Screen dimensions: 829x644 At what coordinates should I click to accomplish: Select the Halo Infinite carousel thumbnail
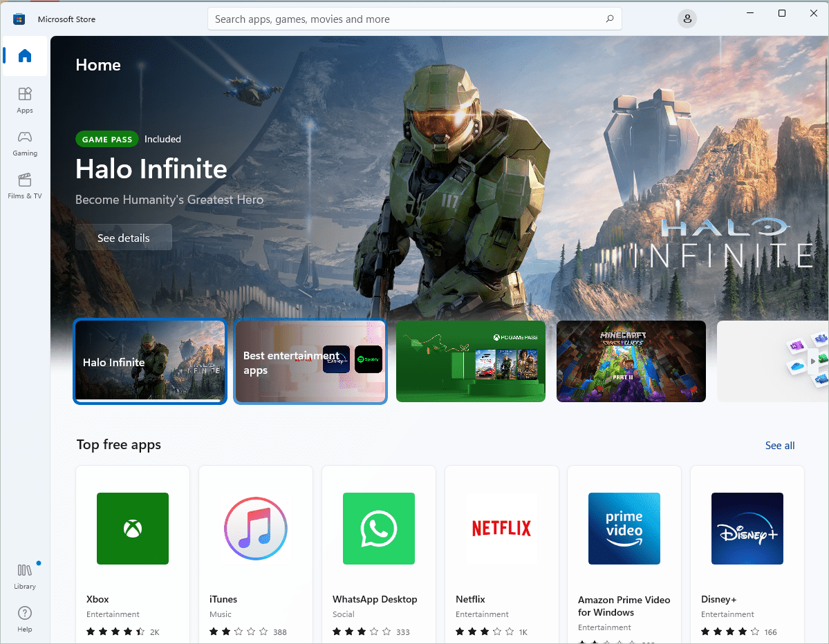pyautogui.click(x=150, y=361)
